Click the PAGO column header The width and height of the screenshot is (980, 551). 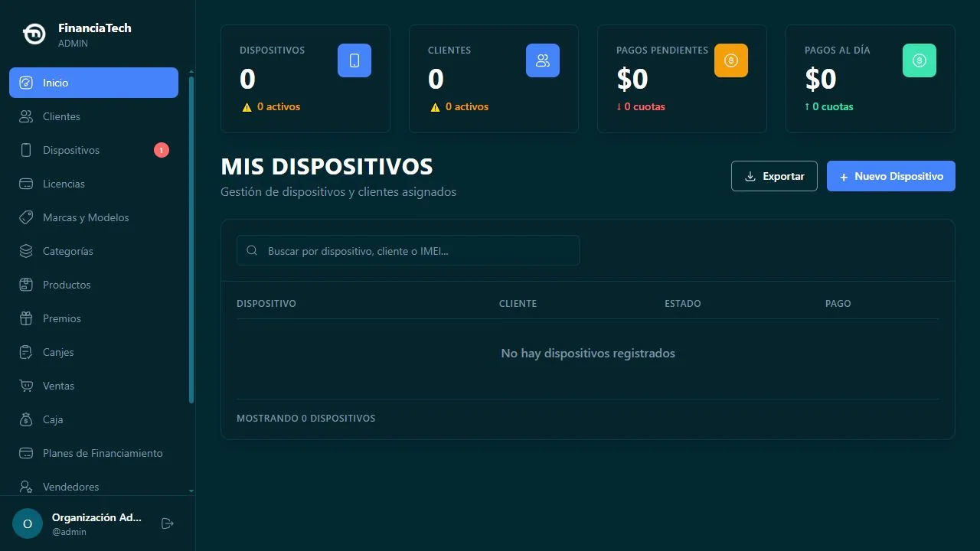pyautogui.click(x=838, y=303)
